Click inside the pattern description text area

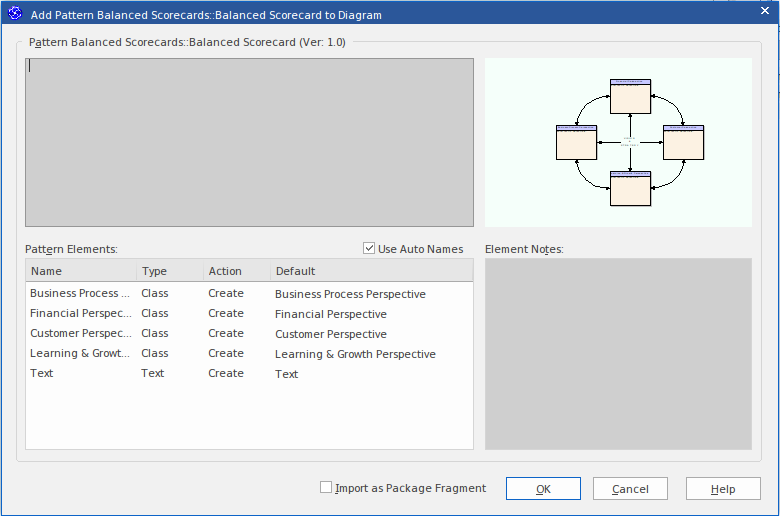coord(249,142)
